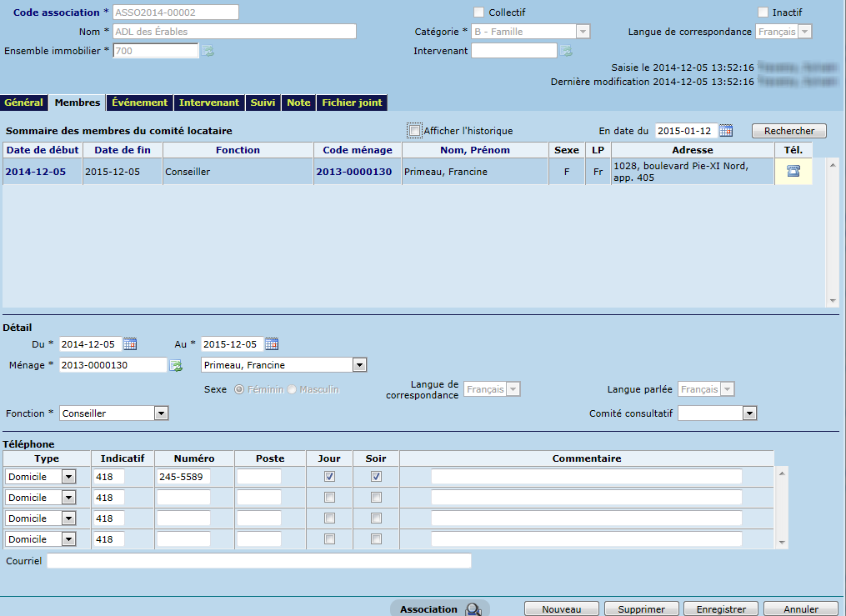This screenshot has height=616, width=846.
Task: Open the Fichier joint tab
Action: tap(352, 103)
